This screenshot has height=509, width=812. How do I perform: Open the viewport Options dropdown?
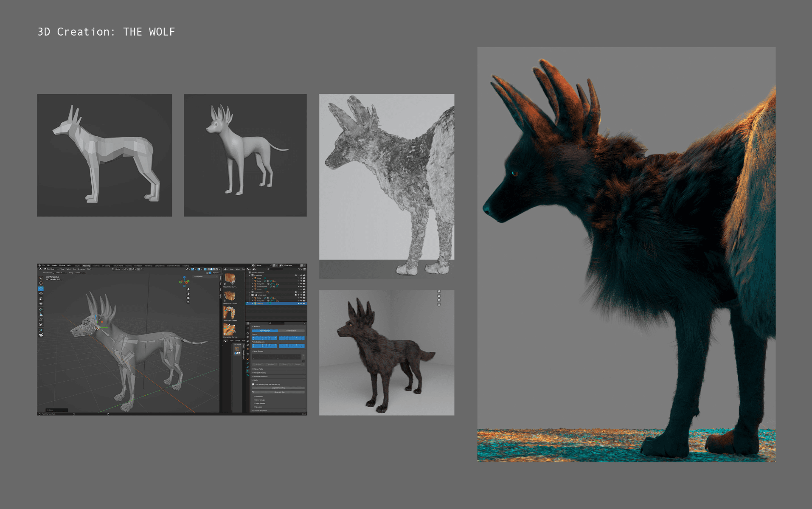(x=216, y=273)
